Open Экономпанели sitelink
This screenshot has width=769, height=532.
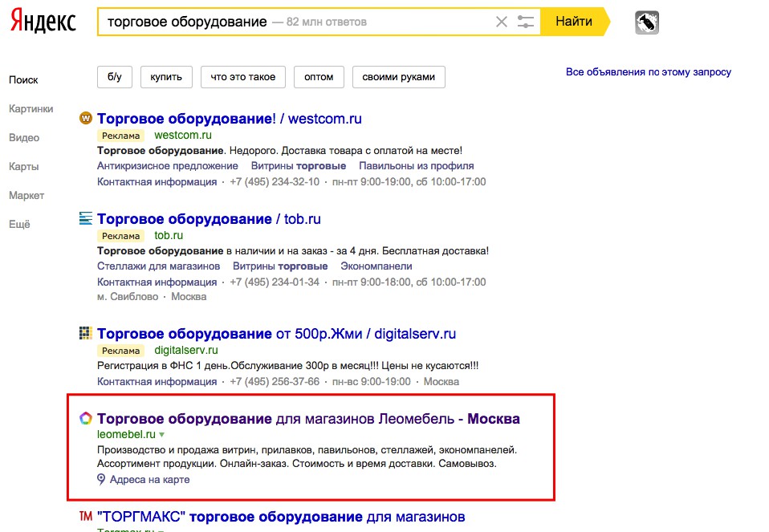click(x=376, y=266)
